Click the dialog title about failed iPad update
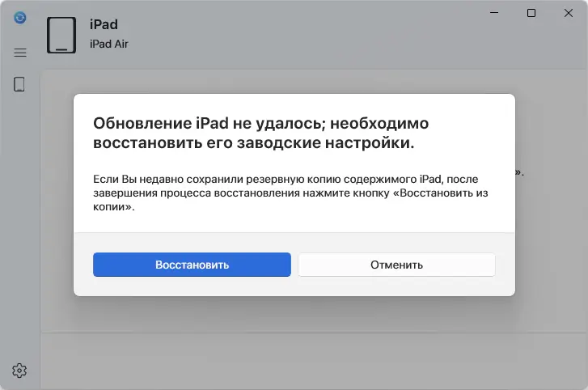 click(x=260, y=133)
